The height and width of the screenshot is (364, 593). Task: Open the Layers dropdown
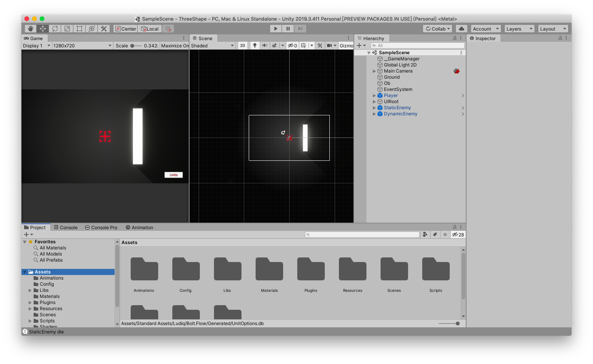(519, 29)
